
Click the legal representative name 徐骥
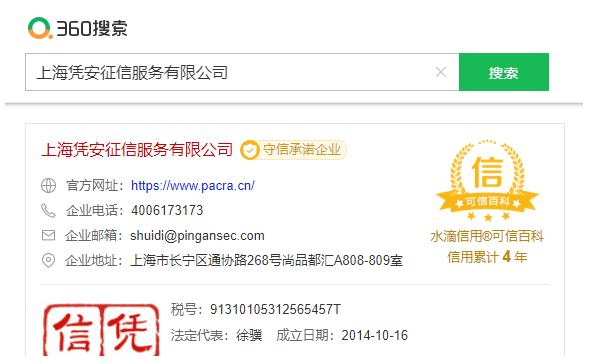click(x=249, y=335)
